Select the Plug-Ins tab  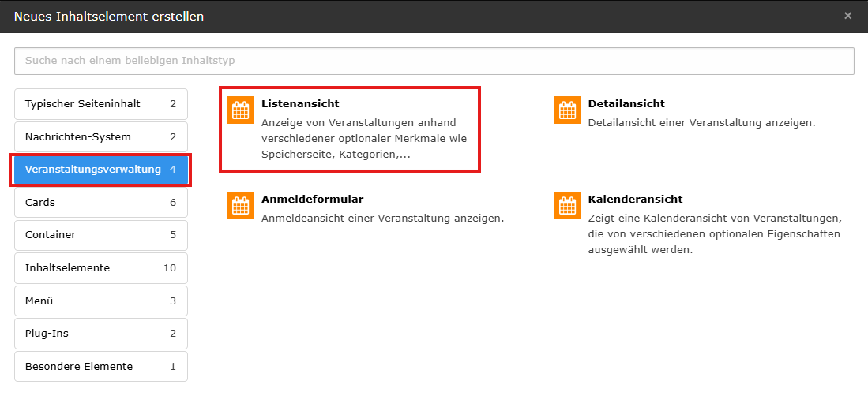tap(100, 334)
